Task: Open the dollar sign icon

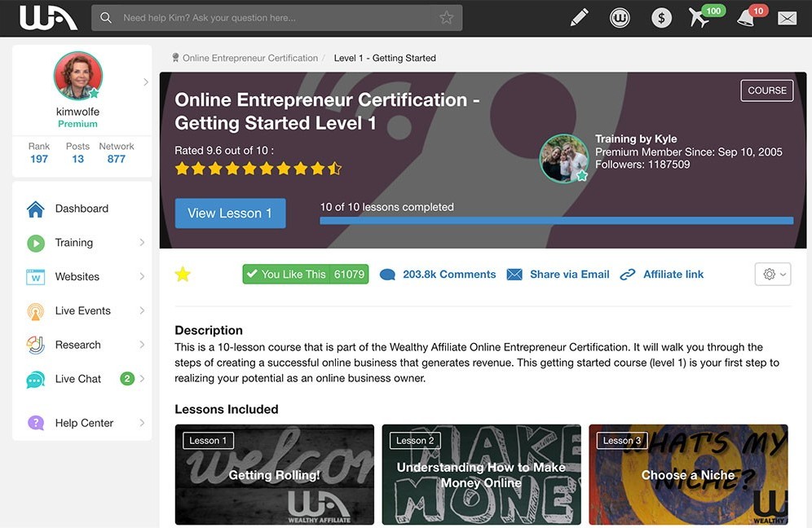Action: coord(661,18)
